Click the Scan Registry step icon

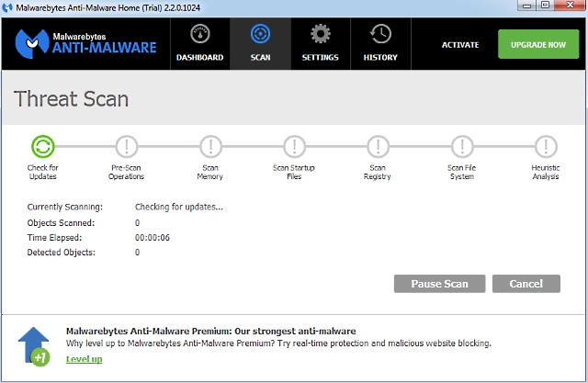click(378, 146)
